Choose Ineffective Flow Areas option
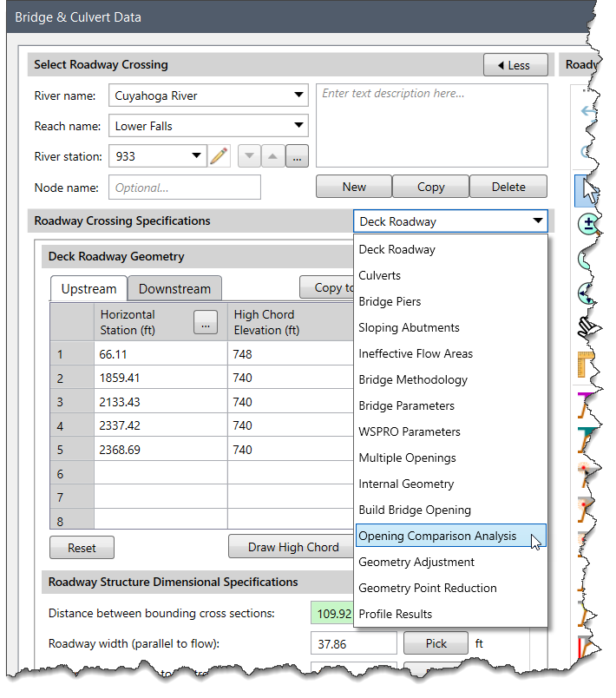This screenshot has height=698, width=616. coord(450,353)
